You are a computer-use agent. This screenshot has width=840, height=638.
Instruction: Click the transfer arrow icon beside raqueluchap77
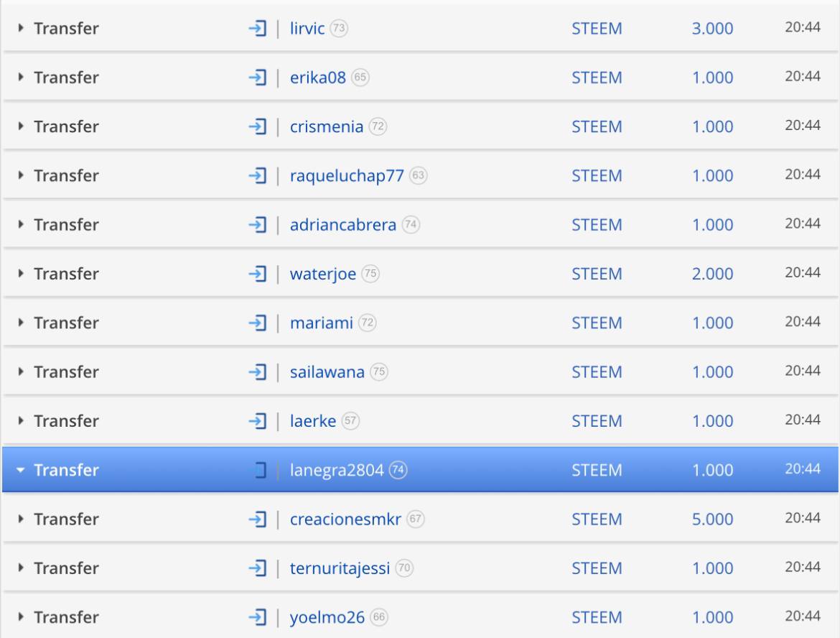(x=258, y=176)
